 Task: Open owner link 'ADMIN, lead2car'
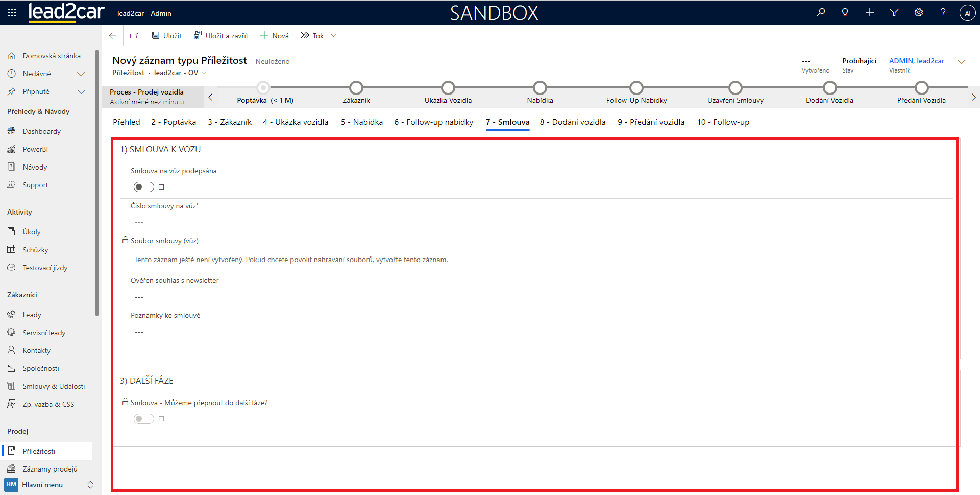coord(916,61)
